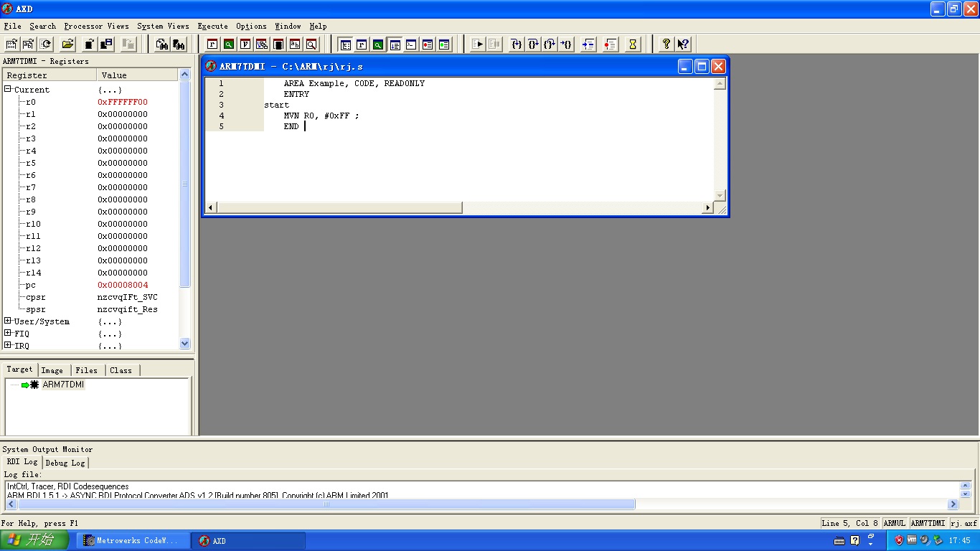
Task: Open the Processor Views menu
Action: [96, 26]
